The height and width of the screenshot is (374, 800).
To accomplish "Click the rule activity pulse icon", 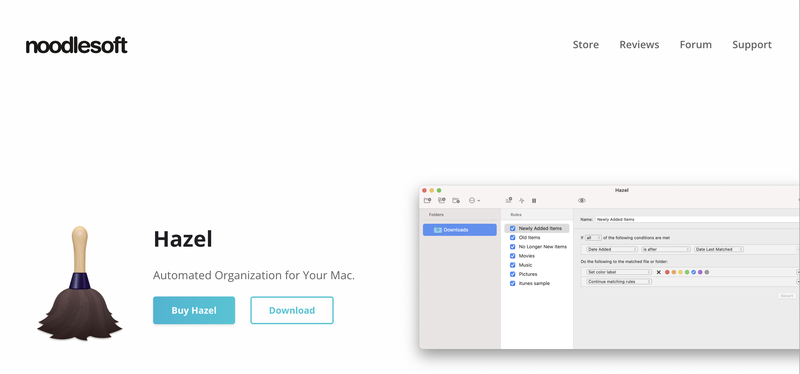I will pos(521,201).
